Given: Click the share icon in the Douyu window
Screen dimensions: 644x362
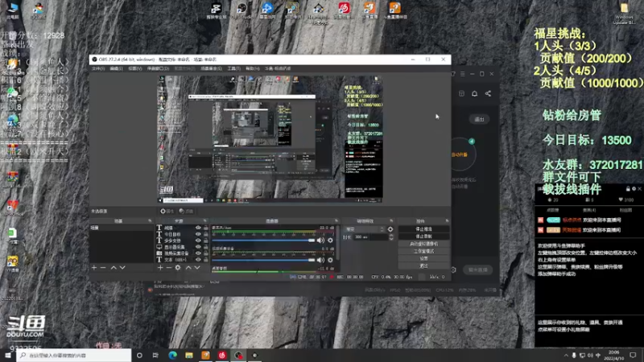Looking at the screenshot, I should 488,93.
